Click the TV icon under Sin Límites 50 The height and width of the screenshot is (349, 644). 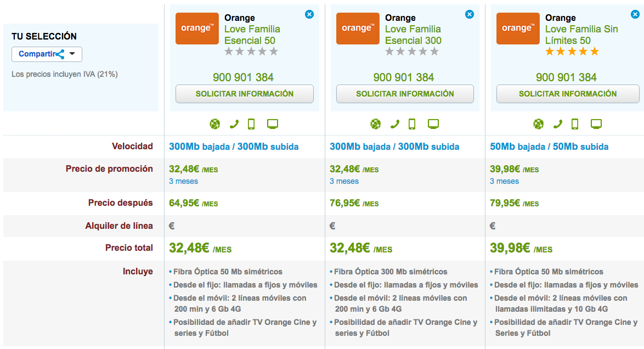(596, 124)
